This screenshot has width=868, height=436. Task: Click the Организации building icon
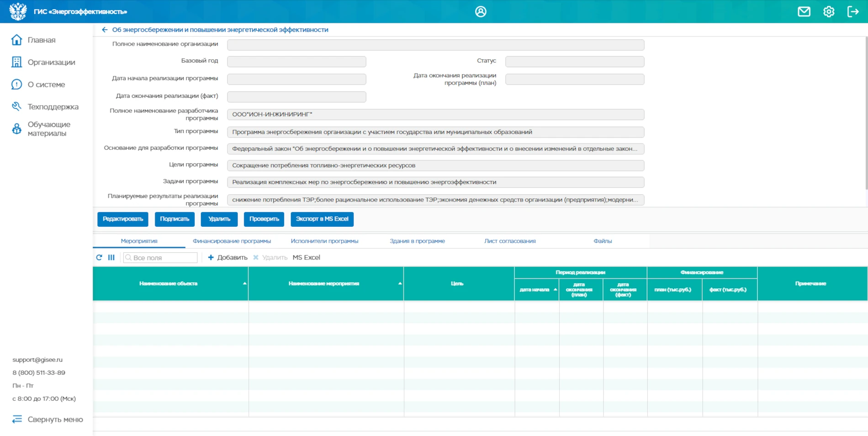[16, 62]
